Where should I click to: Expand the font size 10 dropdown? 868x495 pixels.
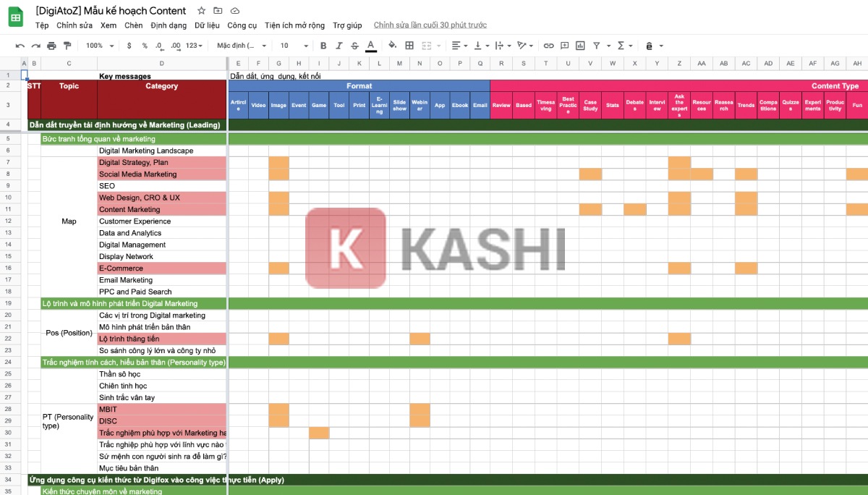click(292, 46)
